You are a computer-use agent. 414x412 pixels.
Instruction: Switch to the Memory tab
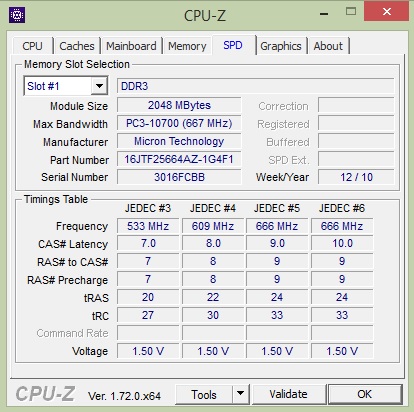point(187,46)
